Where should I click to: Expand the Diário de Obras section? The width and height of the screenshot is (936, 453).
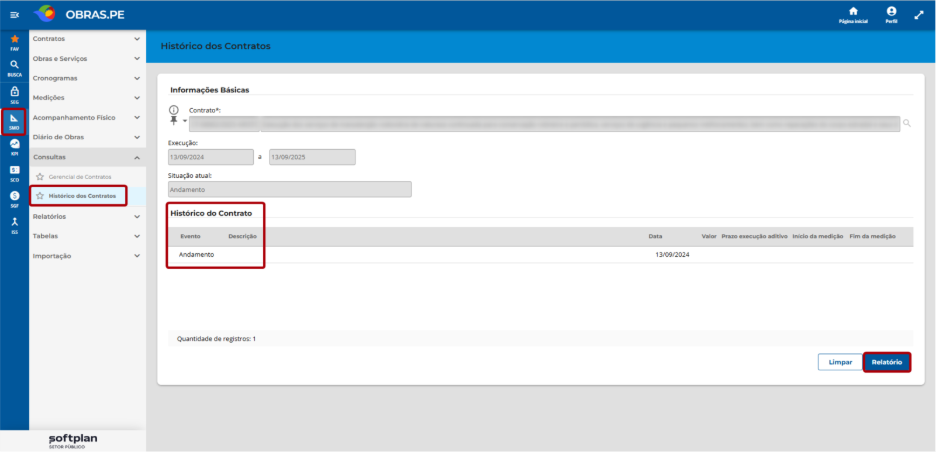[x=87, y=137]
